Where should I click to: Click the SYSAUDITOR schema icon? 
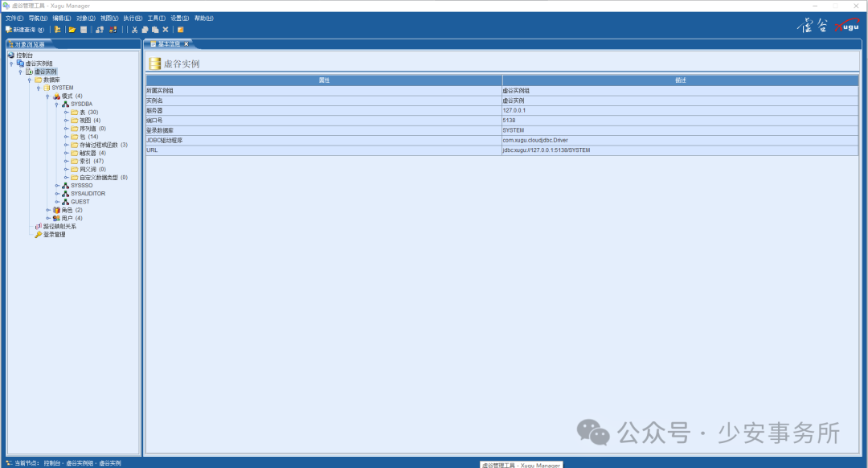(x=65, y=194)
